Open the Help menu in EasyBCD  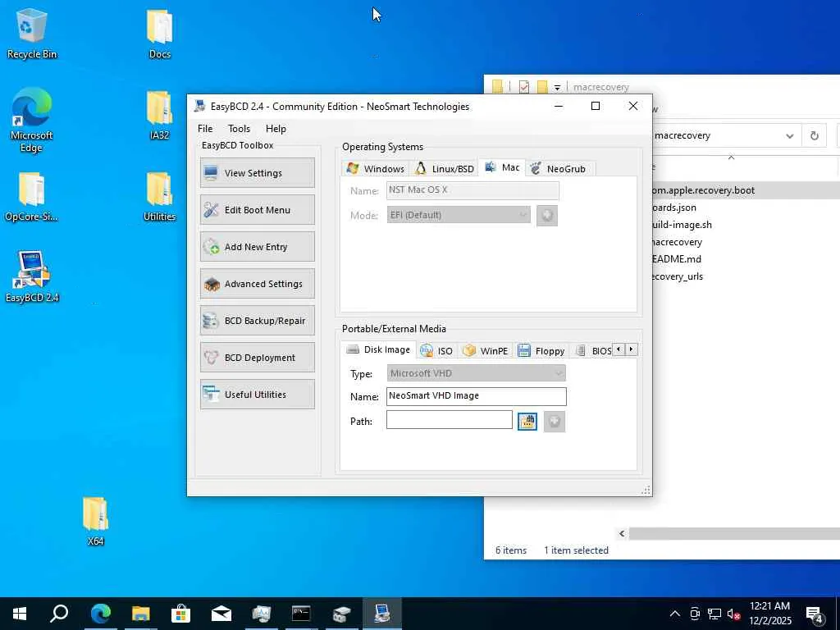pos(276,129)
